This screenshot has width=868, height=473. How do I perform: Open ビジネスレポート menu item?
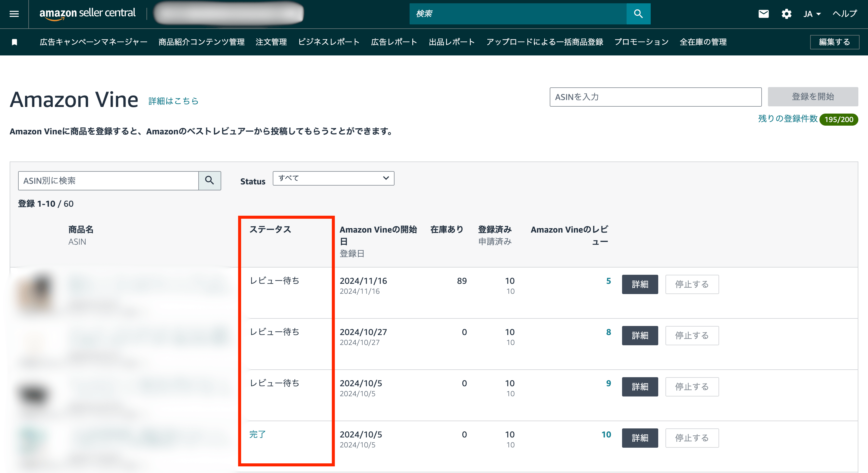(x=329, y=42)
